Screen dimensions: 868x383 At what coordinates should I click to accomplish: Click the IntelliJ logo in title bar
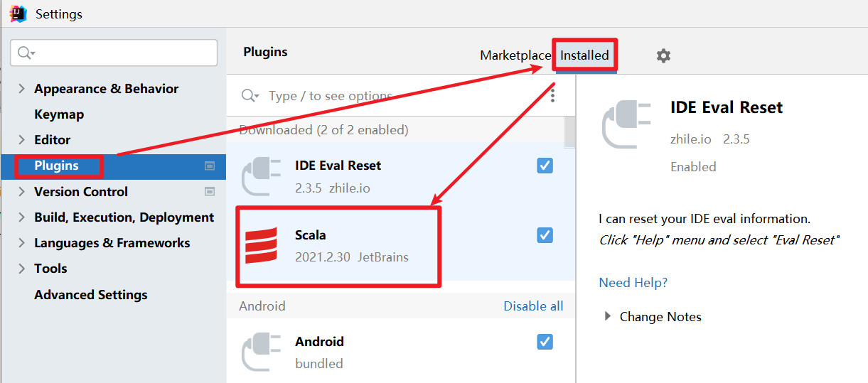[18, 14]
